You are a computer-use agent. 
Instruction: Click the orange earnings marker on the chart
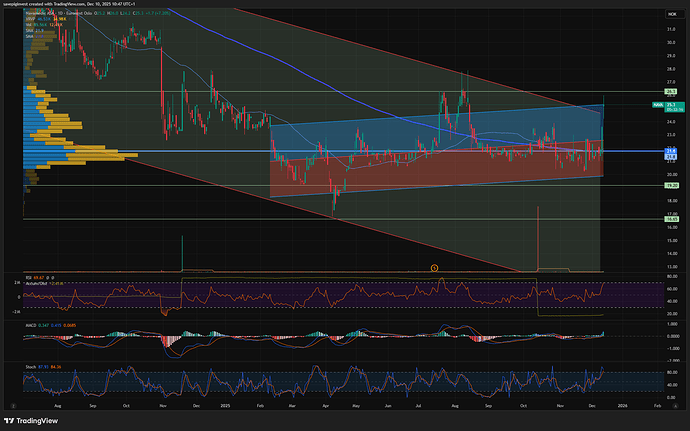pos(435,267)
